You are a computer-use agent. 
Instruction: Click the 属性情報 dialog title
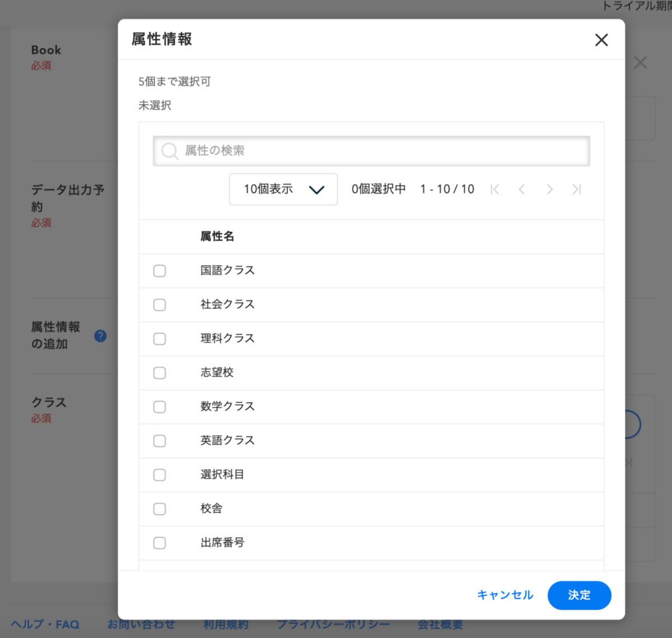click(162, 39)
